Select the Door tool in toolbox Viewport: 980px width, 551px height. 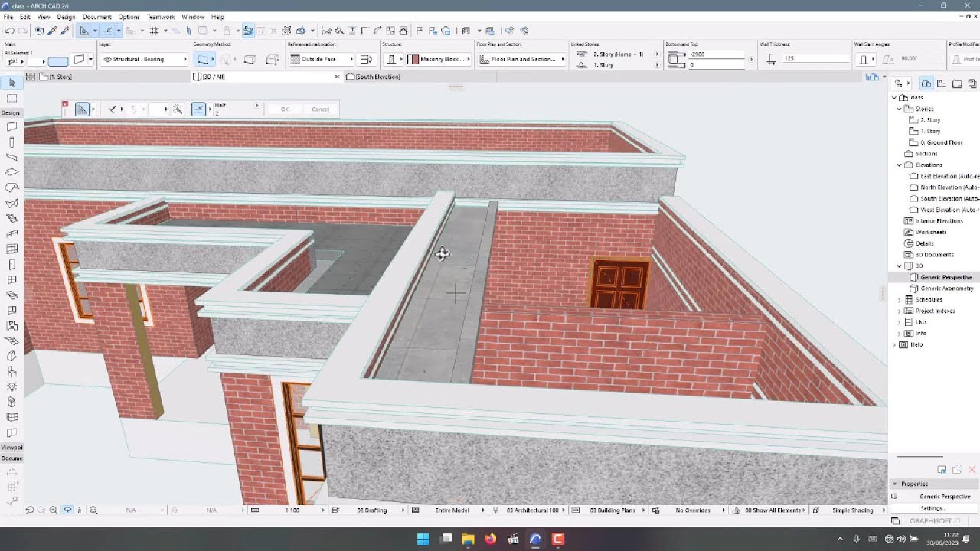point(11,264)
